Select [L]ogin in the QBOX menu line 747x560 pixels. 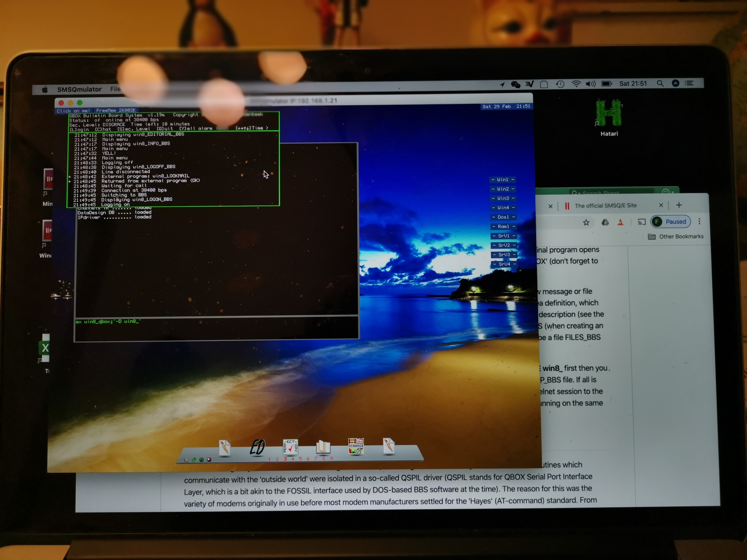pyautogui.click(x=79, y=129)
